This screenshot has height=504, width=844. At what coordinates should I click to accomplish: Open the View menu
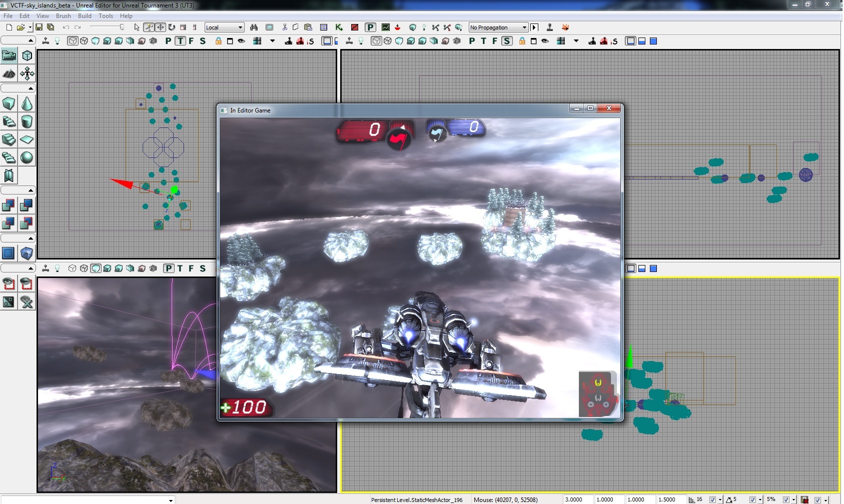(43, 16)
